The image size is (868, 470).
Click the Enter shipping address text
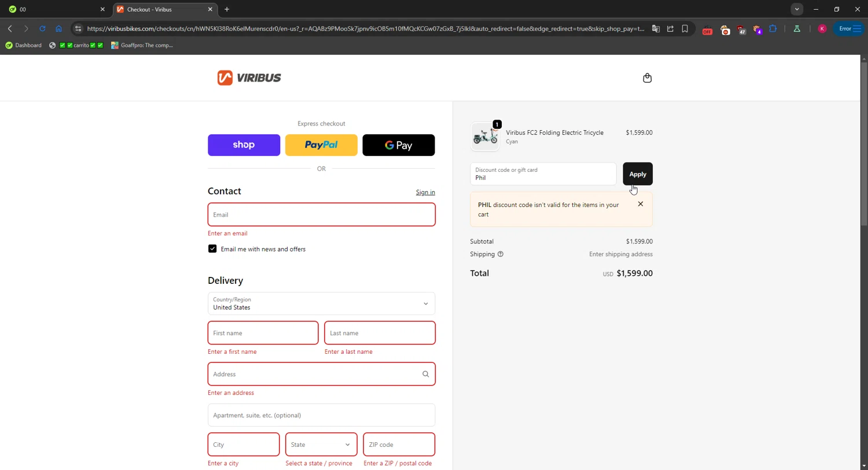pos(621,254)
